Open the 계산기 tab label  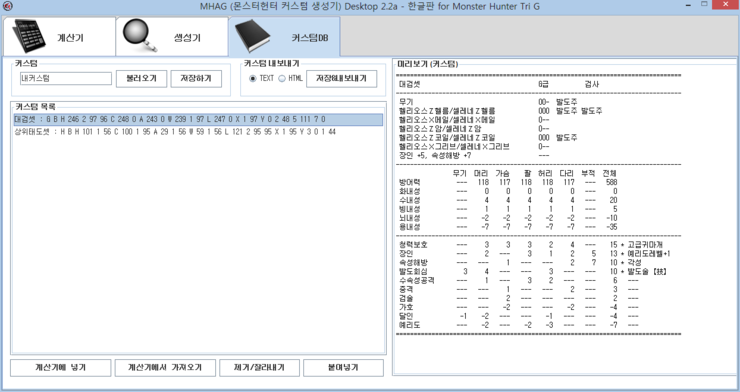[70, 38]
